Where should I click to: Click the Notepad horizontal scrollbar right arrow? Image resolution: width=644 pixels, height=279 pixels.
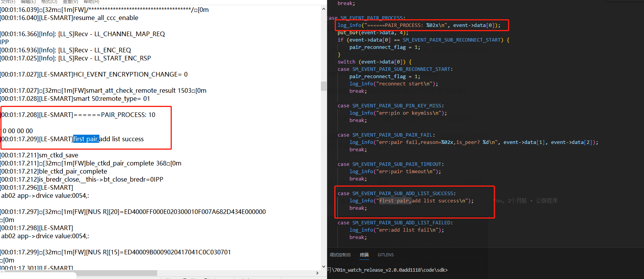tap(317, 273)
